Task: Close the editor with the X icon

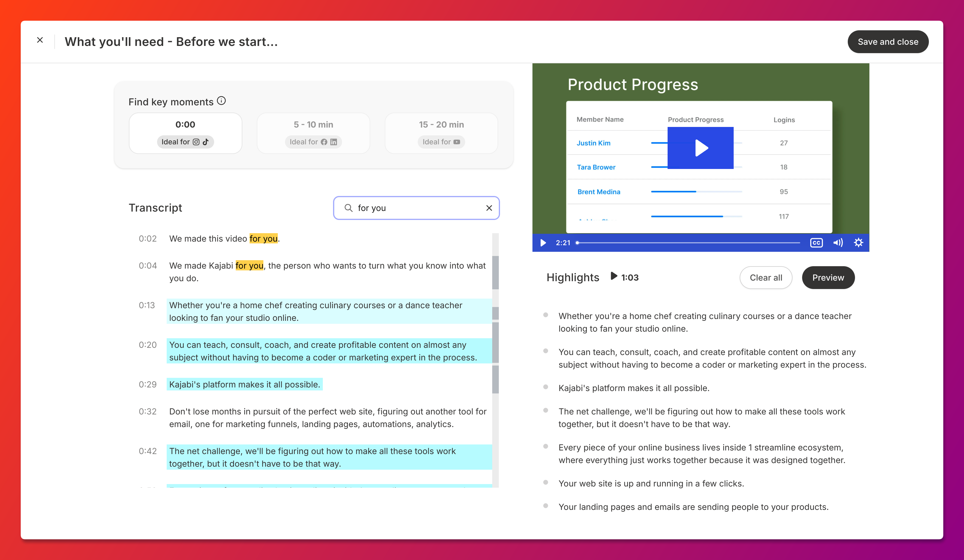Action: (x=40, y=40)
